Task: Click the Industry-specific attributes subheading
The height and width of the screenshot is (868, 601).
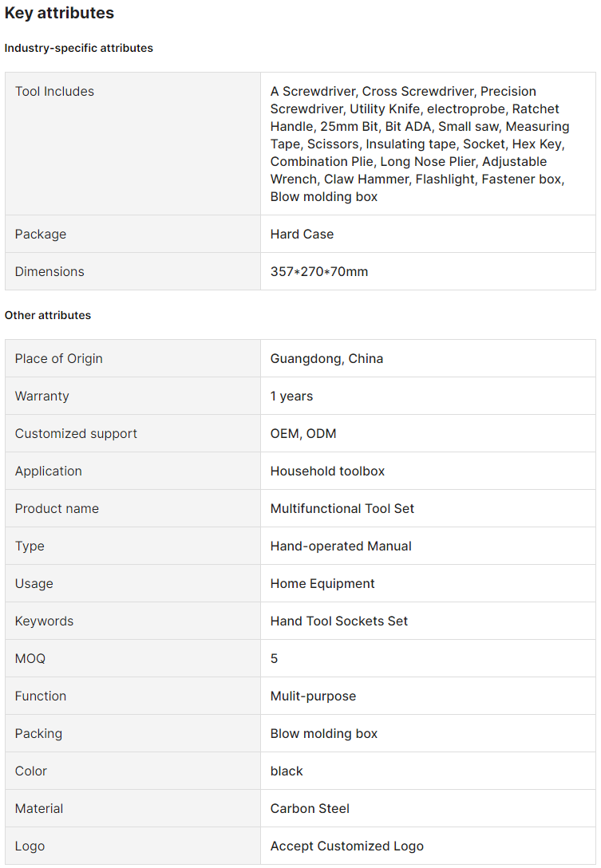Action: point(78,48)
